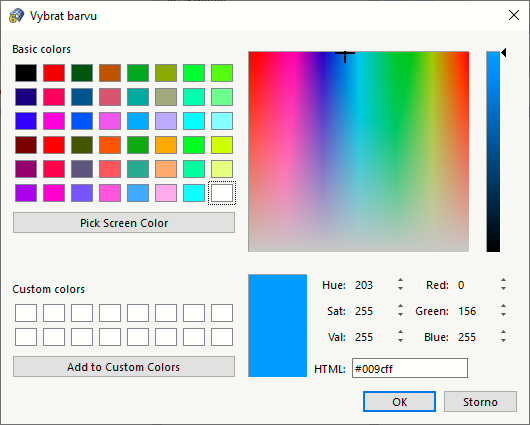The height and width of the screenshot is (425, 530).
Task: Click the HTML color code field
Action: click(410, 368)
